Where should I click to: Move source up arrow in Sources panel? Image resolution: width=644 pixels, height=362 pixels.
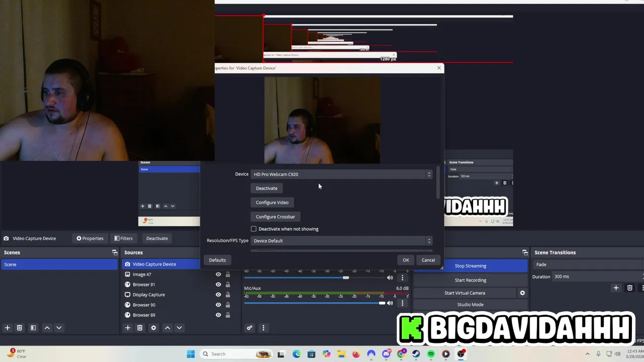tap(168, 328)
